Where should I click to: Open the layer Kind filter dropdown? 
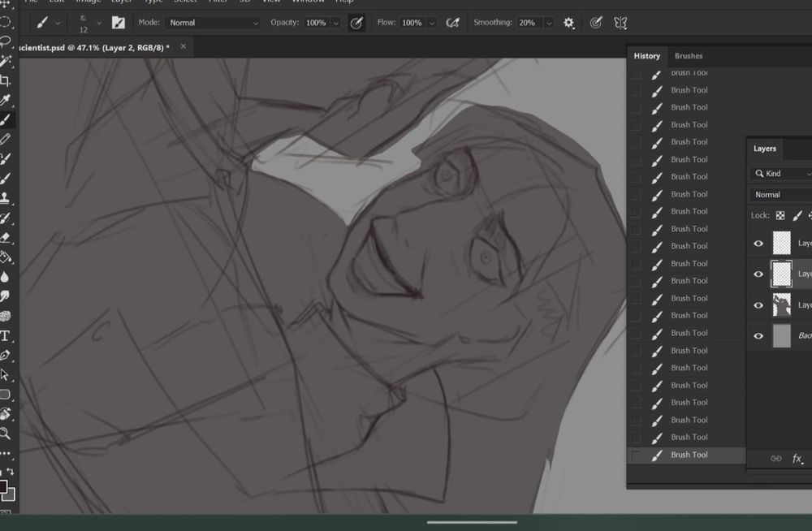click(780, 174)
